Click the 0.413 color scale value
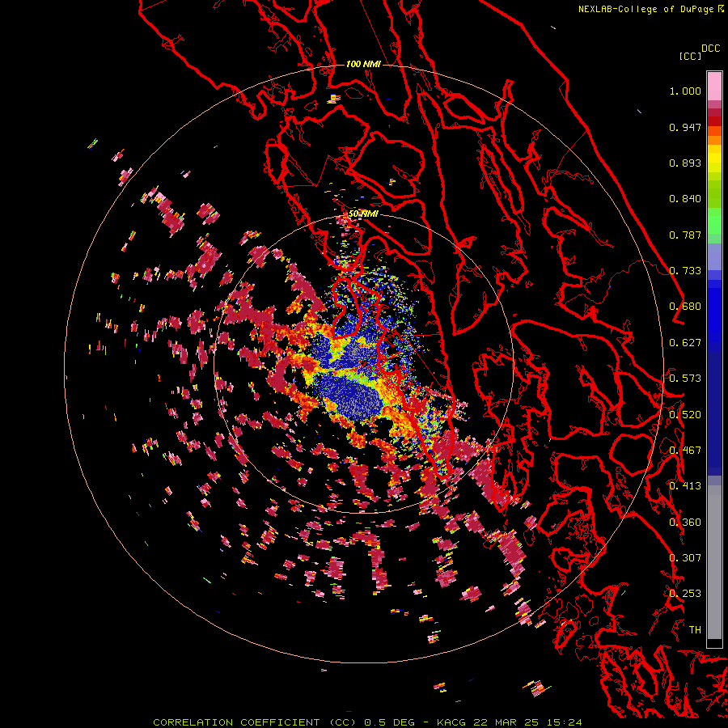The height and width of the screenshot is (728, 728). coord(685,486)
